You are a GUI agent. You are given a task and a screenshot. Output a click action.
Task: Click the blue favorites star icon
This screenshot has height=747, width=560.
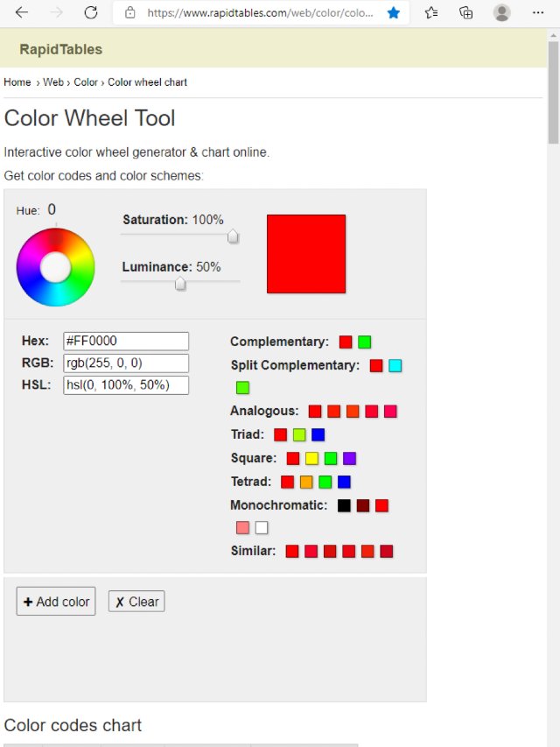[x=394, y=13]
